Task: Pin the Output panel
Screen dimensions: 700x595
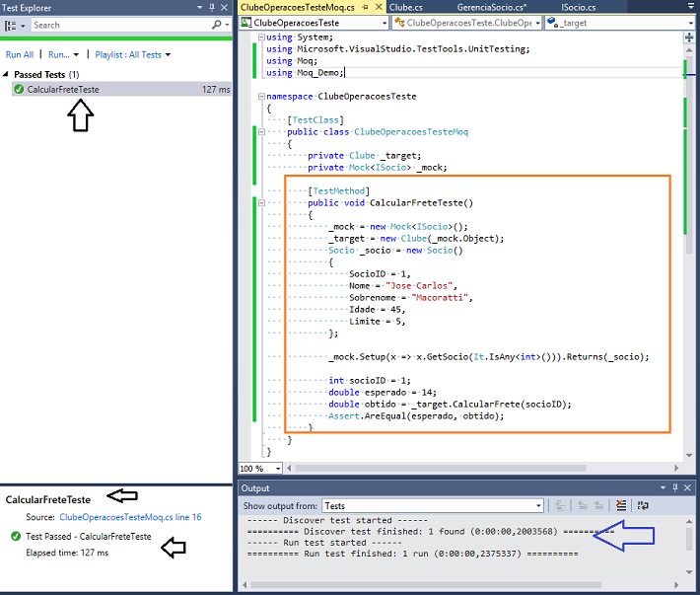Action: [x=675, y=487]
